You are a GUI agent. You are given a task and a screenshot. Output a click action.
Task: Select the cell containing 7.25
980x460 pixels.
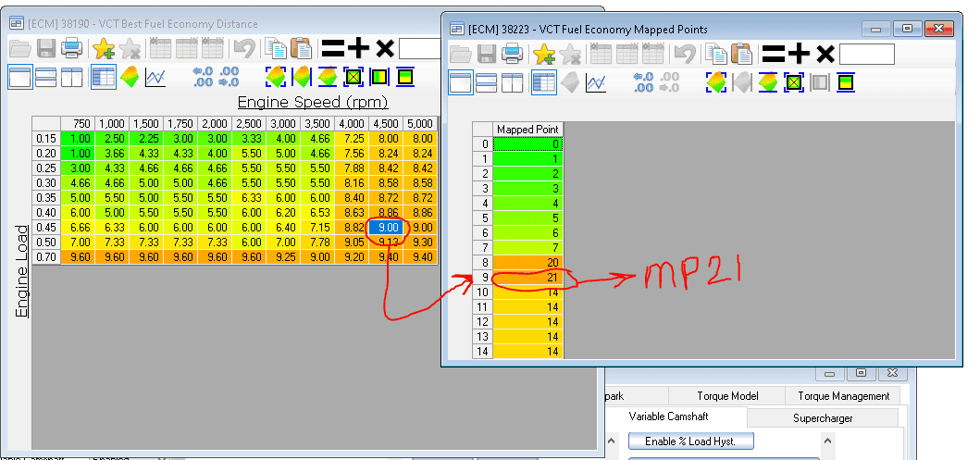(x=352, y=139)
